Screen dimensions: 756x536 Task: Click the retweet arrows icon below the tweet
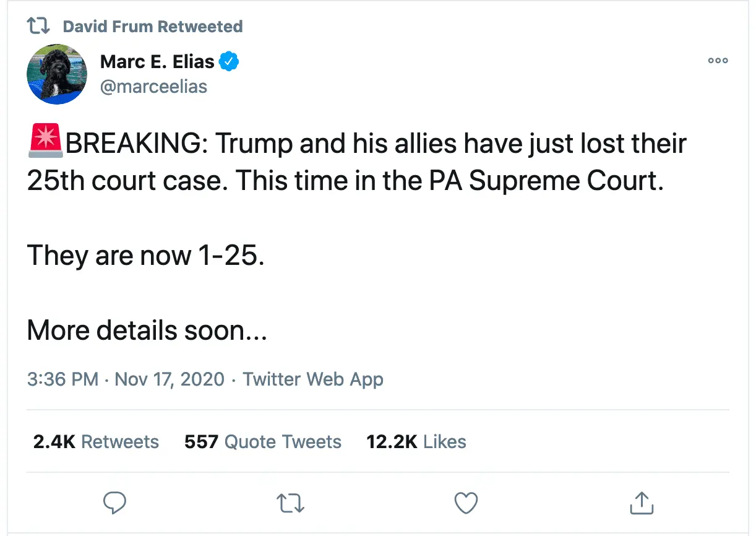pos(290,503)
